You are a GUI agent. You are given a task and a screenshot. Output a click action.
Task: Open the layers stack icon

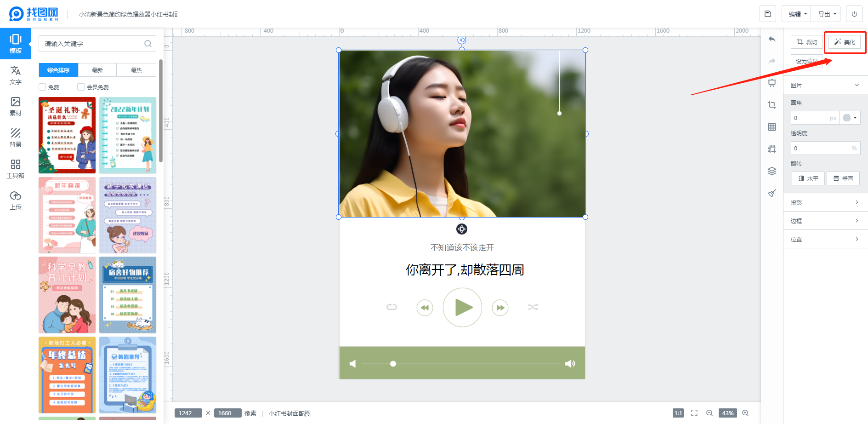click(772, 171)
